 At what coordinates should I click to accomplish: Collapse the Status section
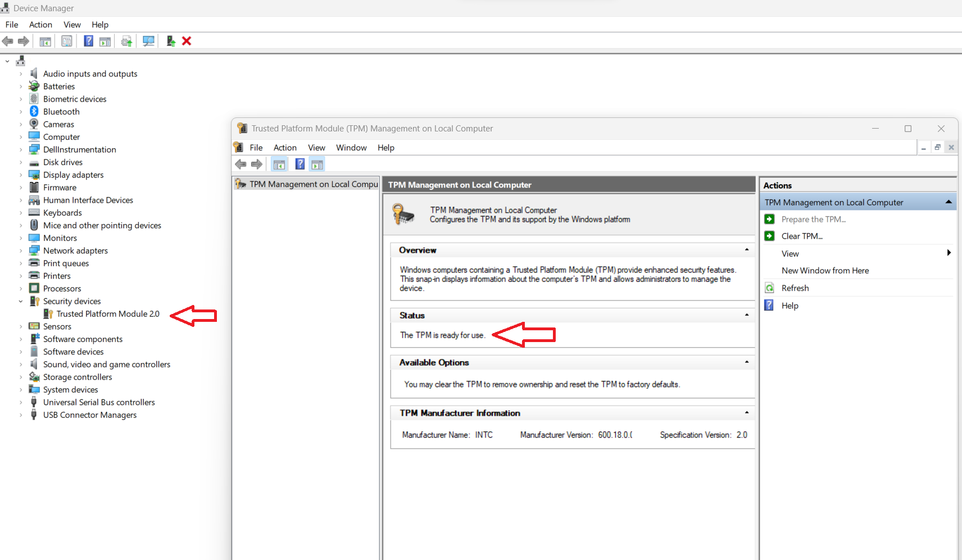[x=747, y=315]
